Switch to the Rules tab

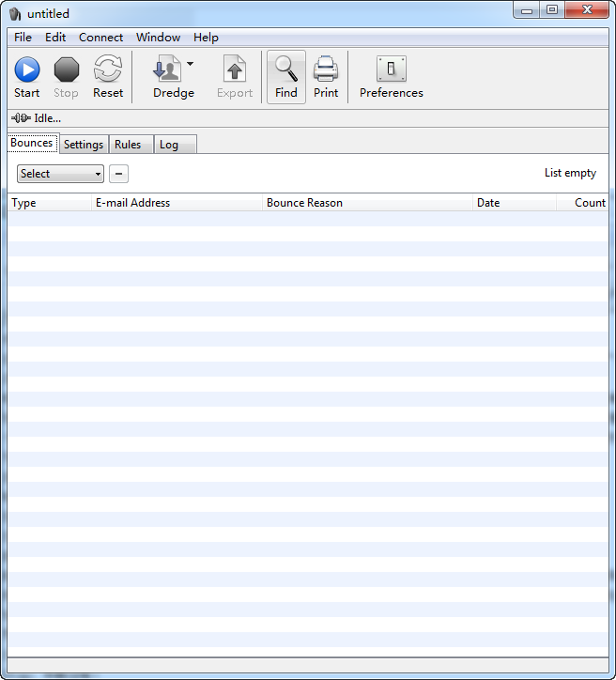[131, 145]
